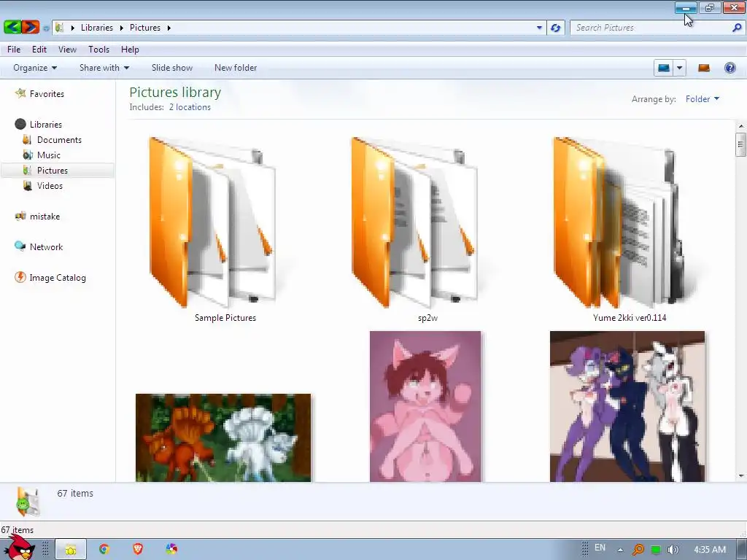747x560 pixels.
Task: Click the scrollbar up arrow
Action: (x=741, y=126)
